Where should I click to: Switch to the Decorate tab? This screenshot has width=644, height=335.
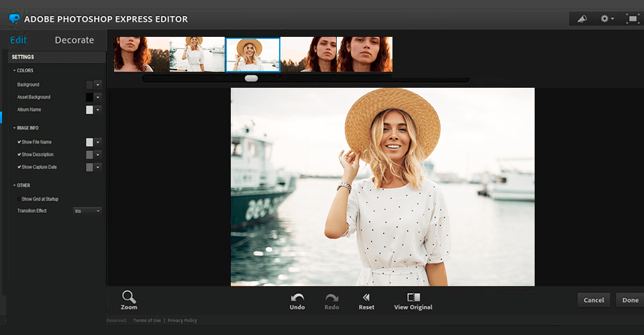coord(74,40)
